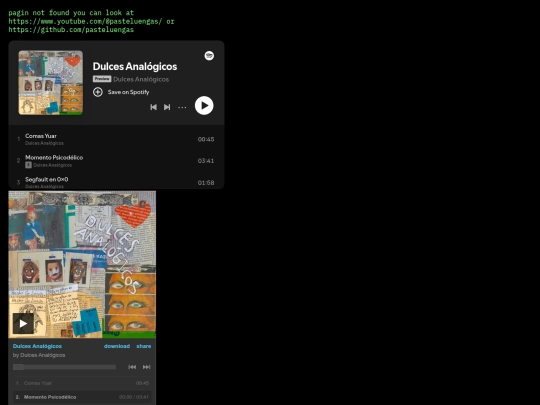
Task: Open artist link next to Preview badge
Action: coord(141,79)
